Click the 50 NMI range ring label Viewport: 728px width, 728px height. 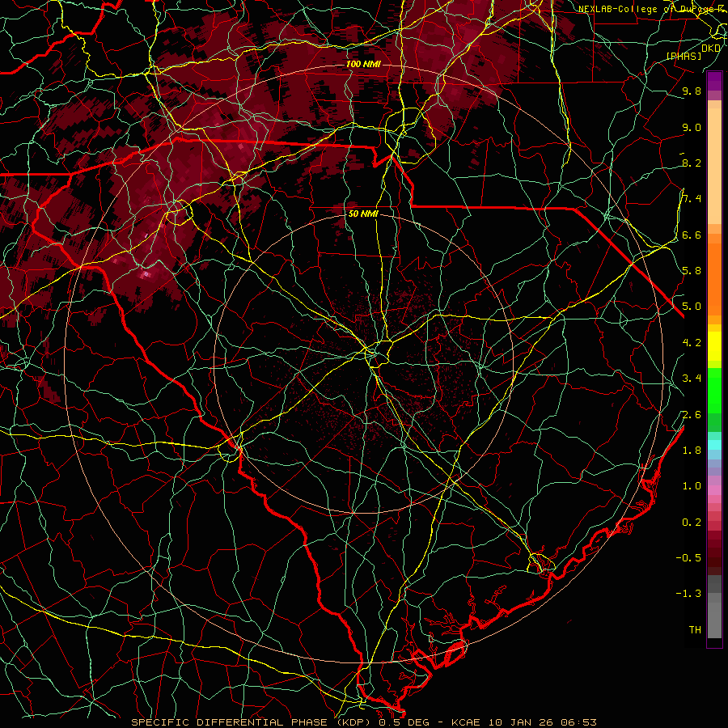point(363,214)
